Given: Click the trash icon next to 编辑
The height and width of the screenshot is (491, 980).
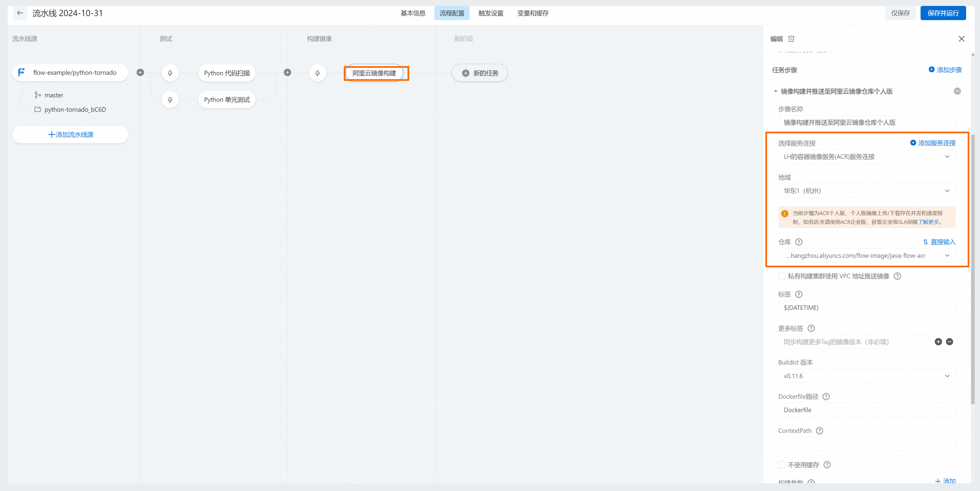Looking at the screenshot, I should coord(791,39).
